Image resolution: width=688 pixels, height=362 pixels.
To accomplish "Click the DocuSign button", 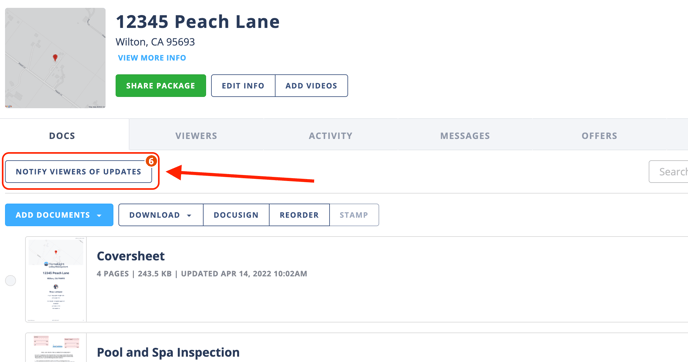I will 236,215.
